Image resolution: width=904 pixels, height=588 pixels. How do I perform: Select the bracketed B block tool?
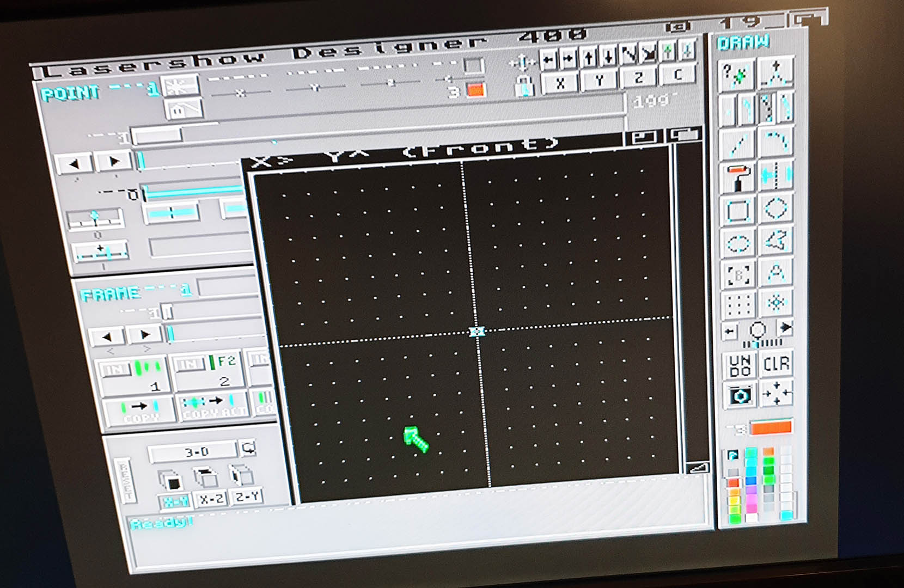738,275
